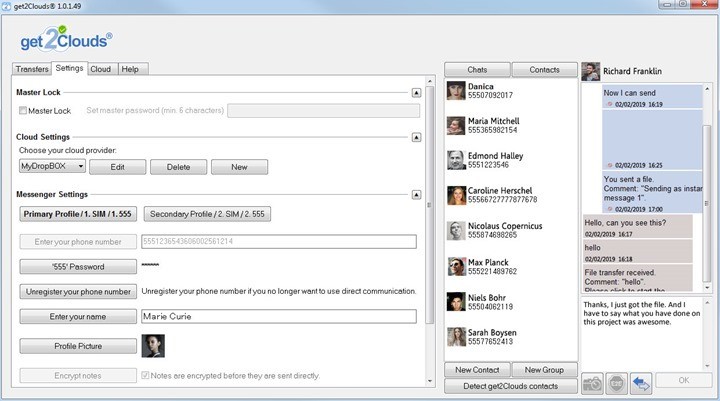
Task: Click the chat history scrollbar
Action: [x=707, y=202]
